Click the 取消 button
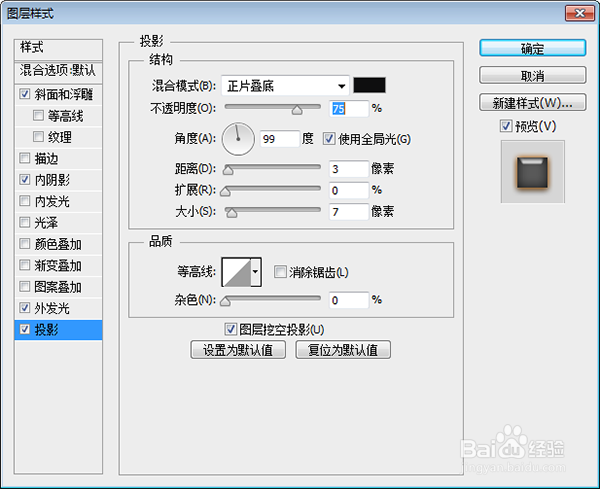Viewport: 600px width, 489px height. 532,75
